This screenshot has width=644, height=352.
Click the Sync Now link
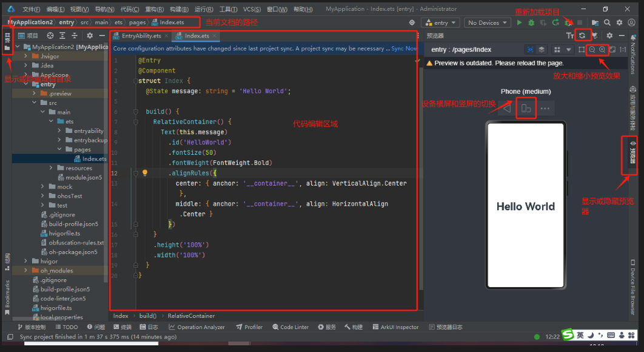pos(404,49)
